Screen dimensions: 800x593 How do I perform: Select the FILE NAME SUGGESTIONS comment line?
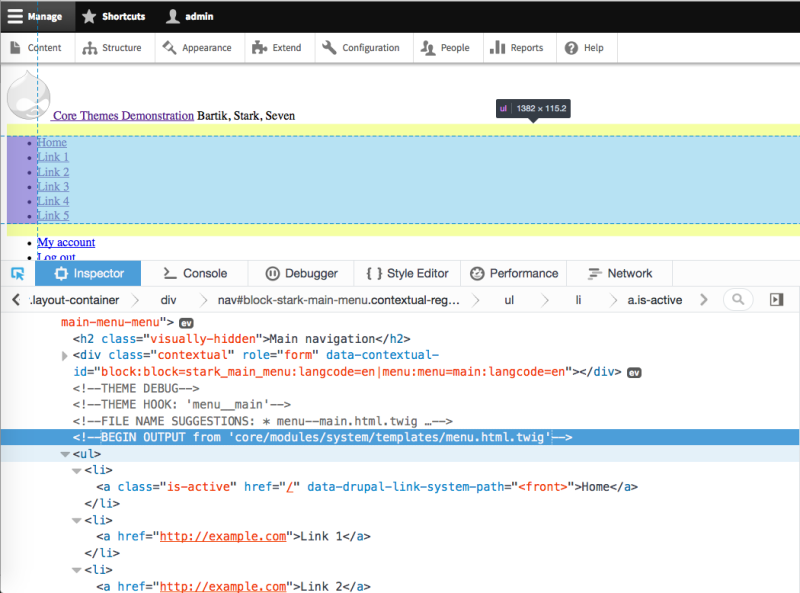(x=262, y=421)
